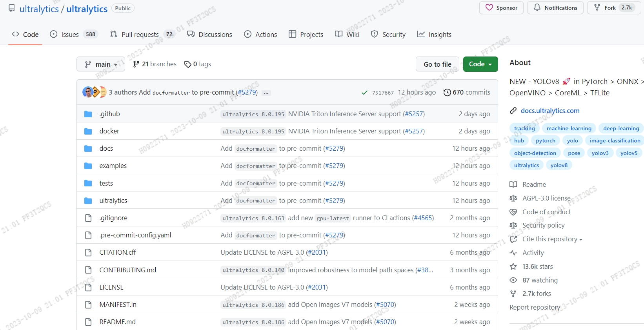Click file icon next to LICENSE
This screenshot has width=644, height=330.
88,287
